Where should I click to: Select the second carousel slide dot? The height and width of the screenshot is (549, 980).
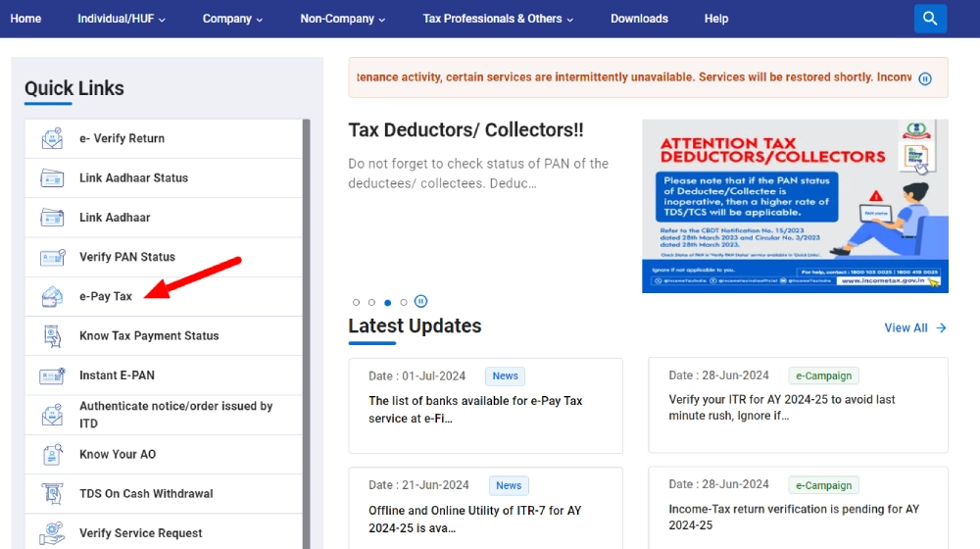point(371,303)
